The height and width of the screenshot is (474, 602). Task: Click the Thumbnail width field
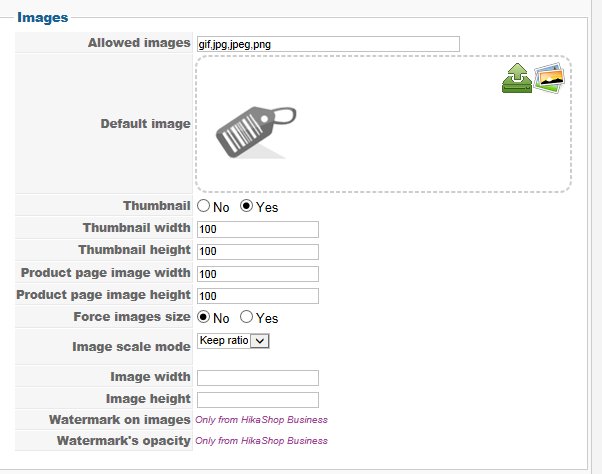(258, 230)
